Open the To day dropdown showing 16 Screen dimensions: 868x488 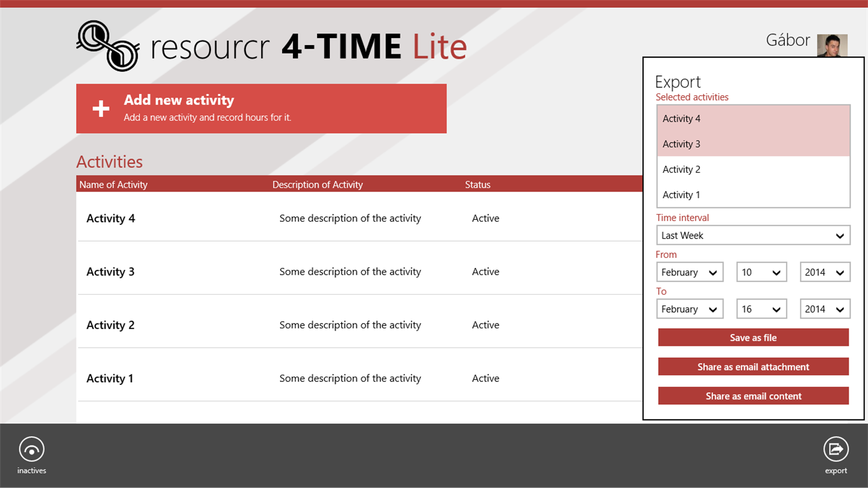point(761,309)
